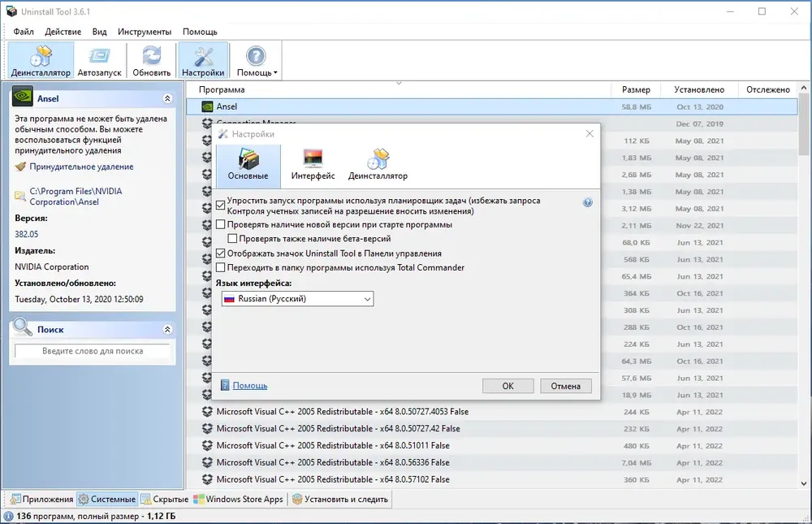The width and height of the screenshot is (812, 524).
Task: Click the list scrollbar down arrow
Action: pyautogui.click(x=804, y=483)
